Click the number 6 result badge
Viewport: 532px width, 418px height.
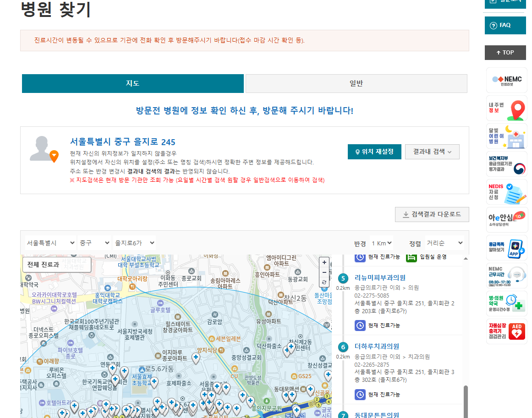(343, 347)
